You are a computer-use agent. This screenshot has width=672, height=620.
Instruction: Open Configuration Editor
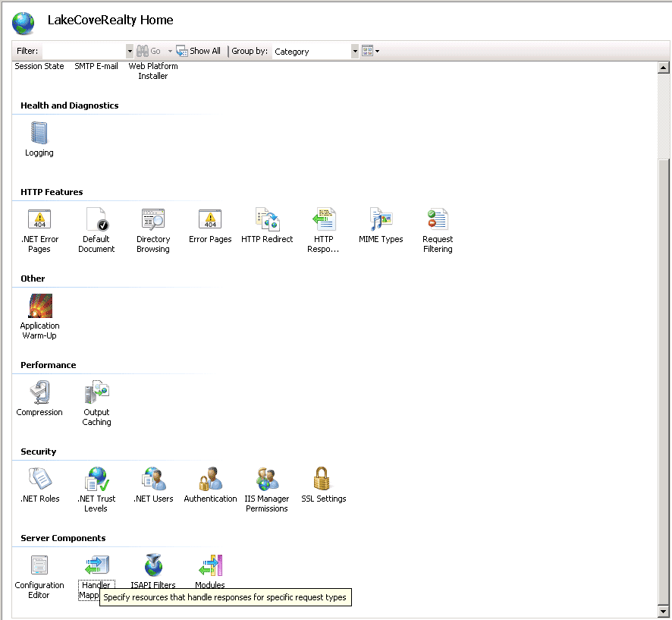point(39,577)
